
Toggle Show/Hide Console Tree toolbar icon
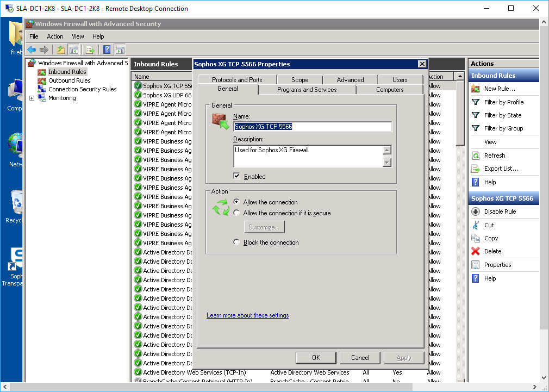tap(73, 49)
